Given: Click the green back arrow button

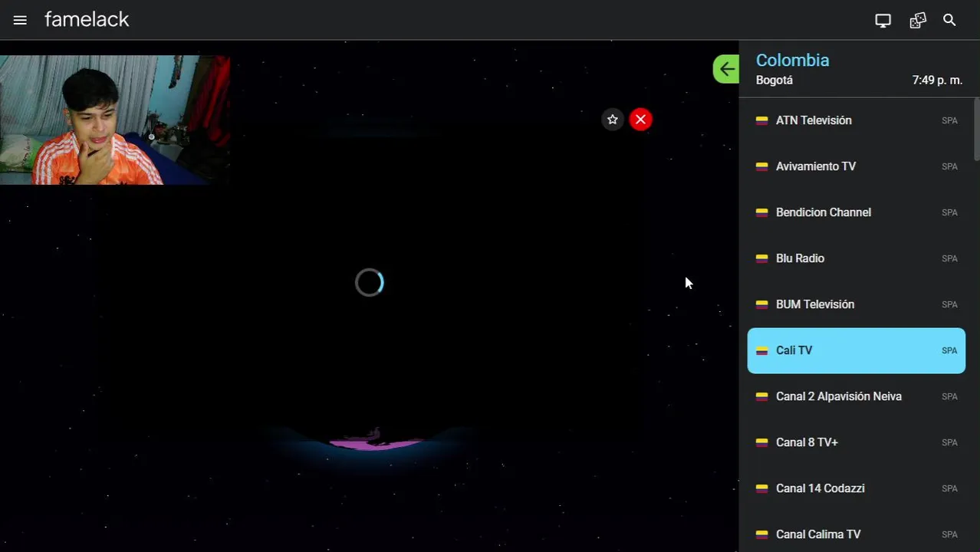Looking at the screenshot, I should point(726,69).
